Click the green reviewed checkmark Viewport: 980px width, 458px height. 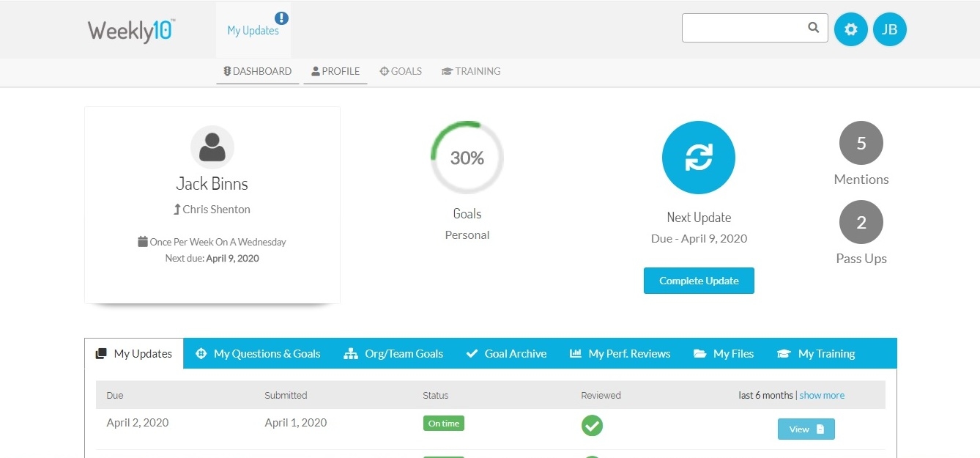[x=592, y=425]
